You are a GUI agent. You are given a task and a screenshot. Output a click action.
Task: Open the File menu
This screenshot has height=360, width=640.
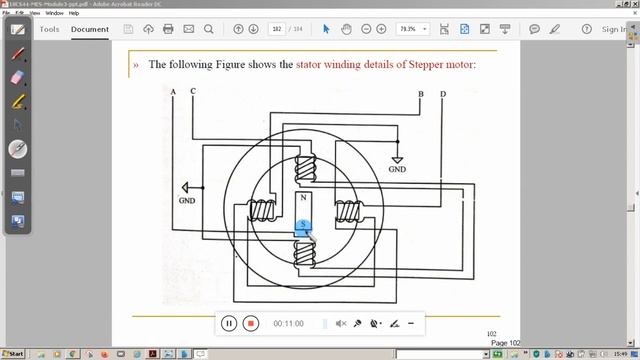tap(6, 13)
